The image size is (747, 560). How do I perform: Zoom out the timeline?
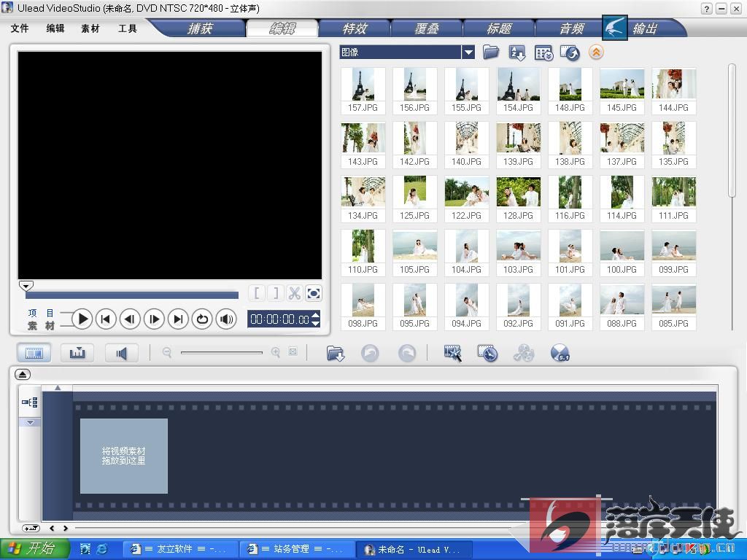pos(167,352)
